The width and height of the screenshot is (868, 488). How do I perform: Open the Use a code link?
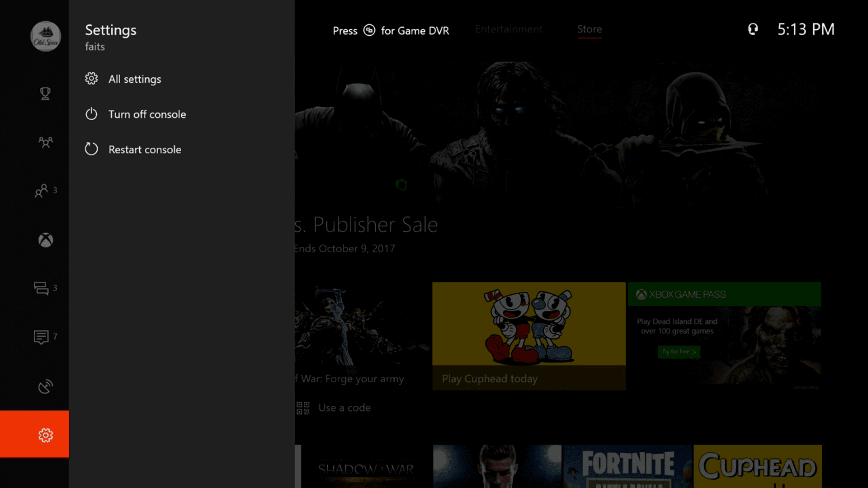(344, 407)
